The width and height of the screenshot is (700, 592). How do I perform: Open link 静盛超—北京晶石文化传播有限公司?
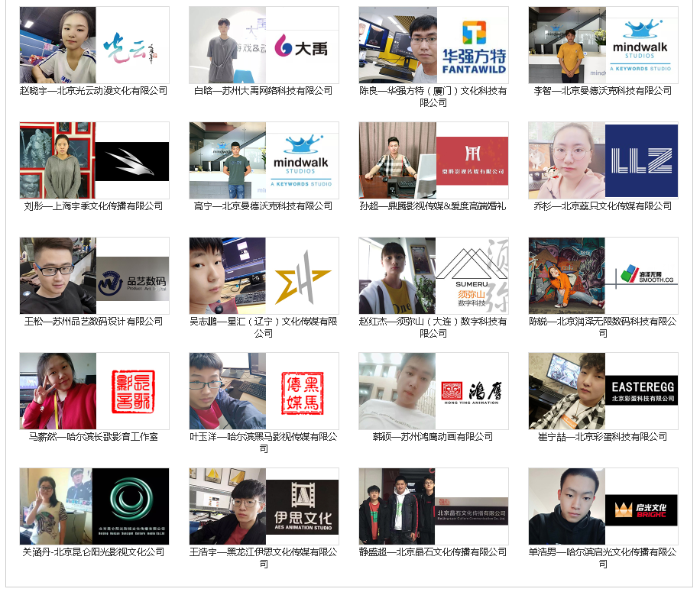pos(433,552)
